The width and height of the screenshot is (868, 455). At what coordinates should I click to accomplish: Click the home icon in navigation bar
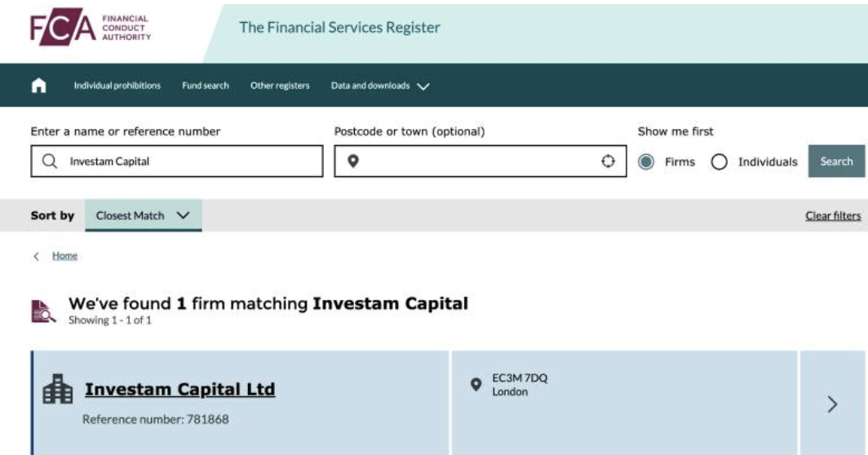(x=38, y=86)
